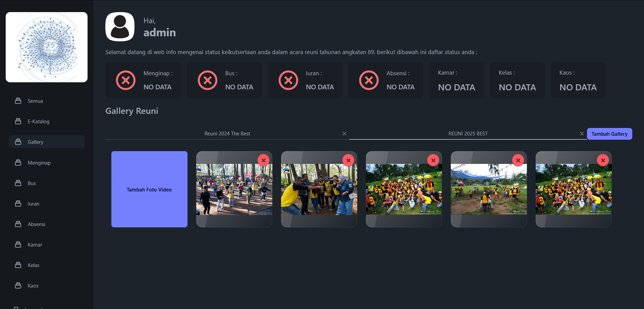Close the REUNI 2025 BEST tab

point(582,134)
